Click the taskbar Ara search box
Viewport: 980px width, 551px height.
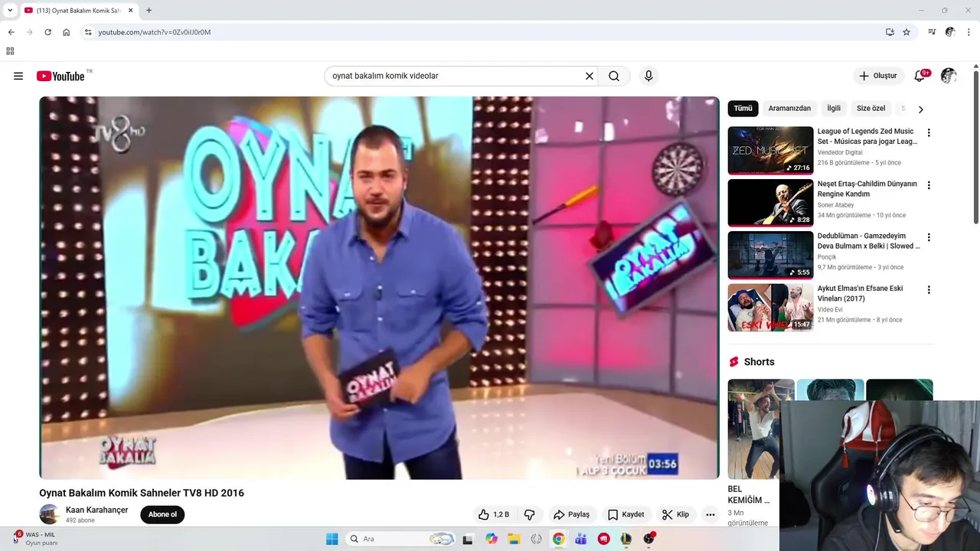click(x=400, y=539)
